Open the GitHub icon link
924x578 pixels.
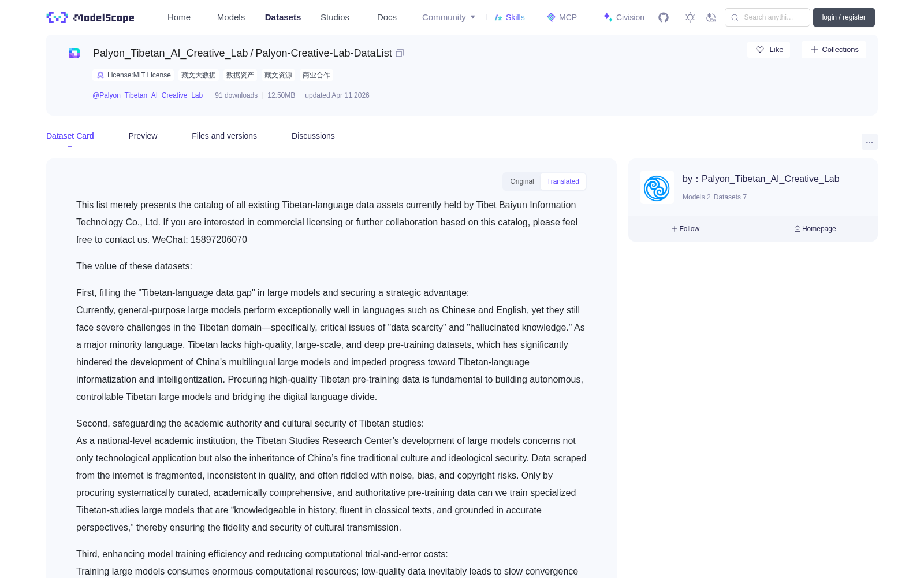tap(664, 17)
